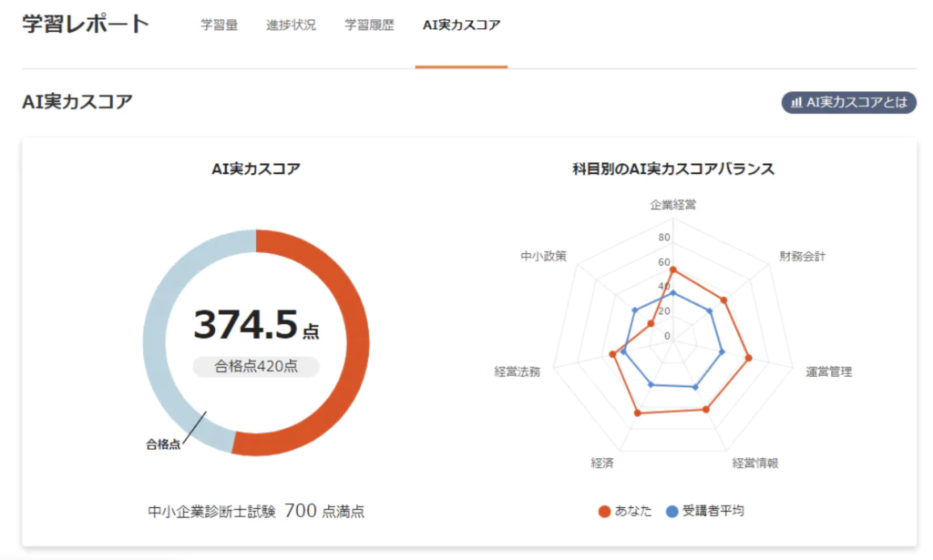
Task: Toggle the 受講者平均 legend blue marker
Action: 672,511
